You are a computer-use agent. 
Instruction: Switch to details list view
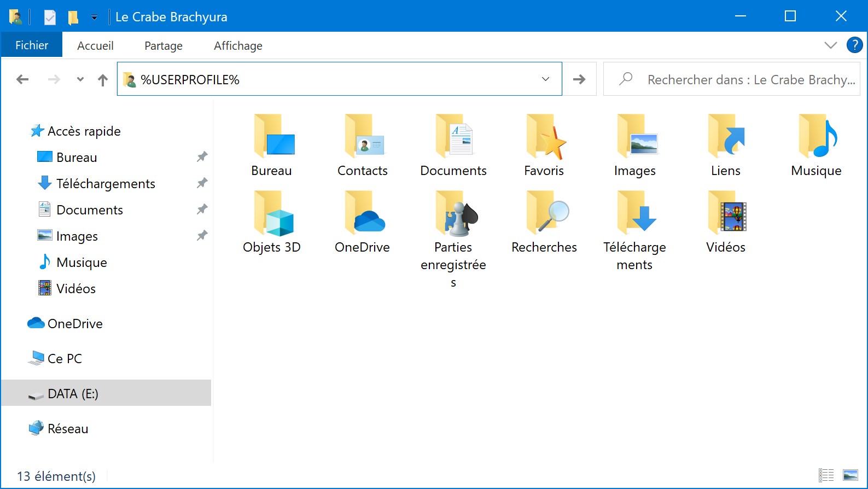tap(826, 475)
